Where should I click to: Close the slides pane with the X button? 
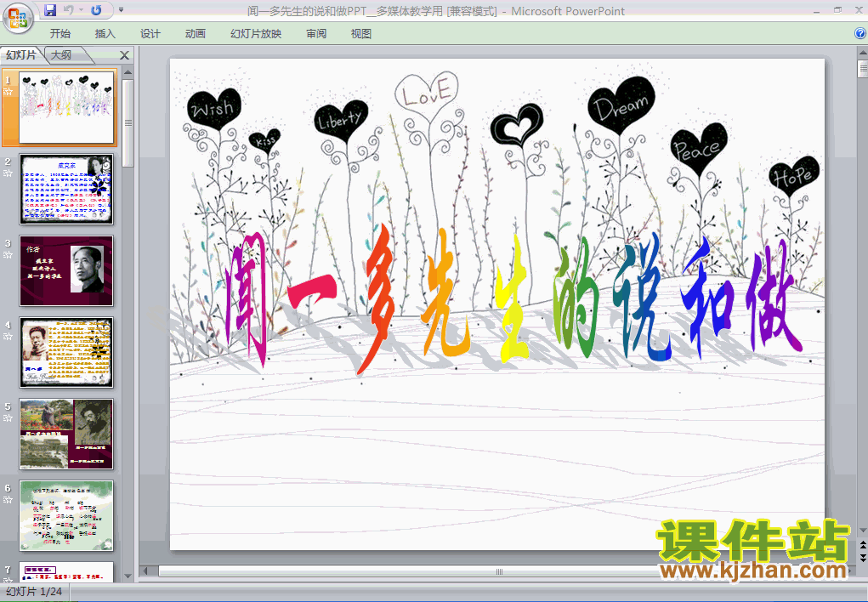point(125,55)
